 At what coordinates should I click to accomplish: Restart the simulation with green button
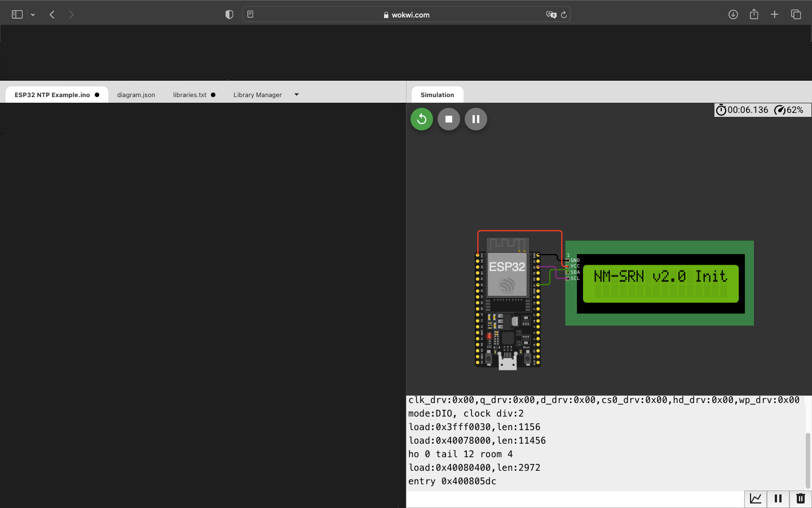tap(421, 119)
